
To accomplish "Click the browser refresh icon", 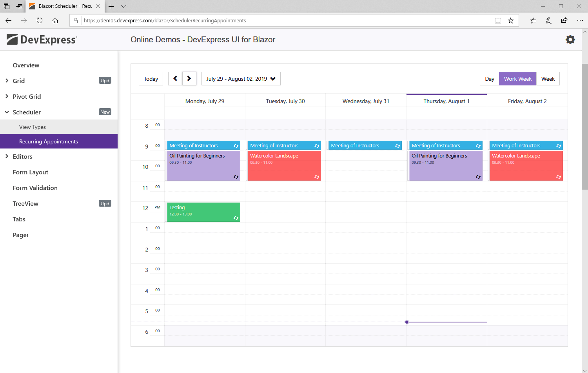I will [x=40, y=21].
